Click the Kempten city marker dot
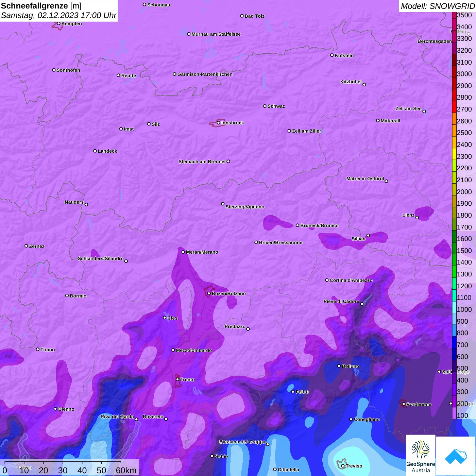 58,23
